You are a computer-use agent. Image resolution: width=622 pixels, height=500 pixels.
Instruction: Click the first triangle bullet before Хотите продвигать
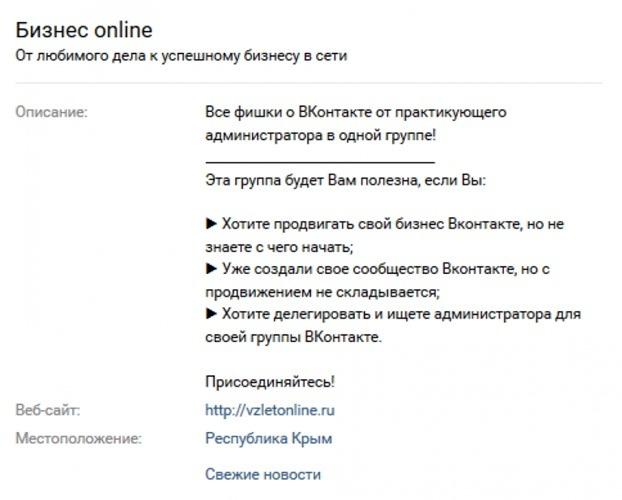point(211,224)
